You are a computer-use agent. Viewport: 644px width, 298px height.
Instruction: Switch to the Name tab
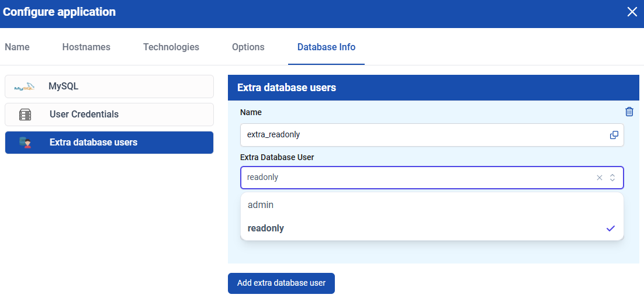(17, 47)
